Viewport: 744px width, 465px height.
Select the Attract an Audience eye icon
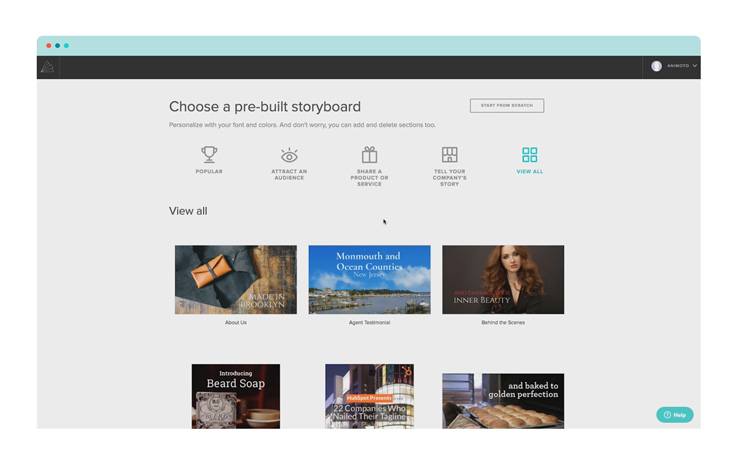pos(289,155)
